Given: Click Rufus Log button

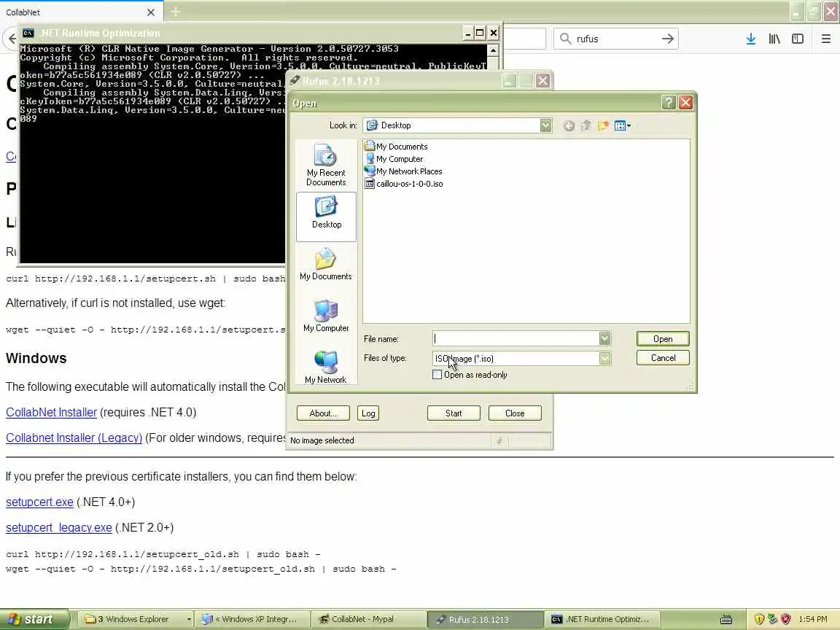Looking at the screenshot, I should 368,413.
